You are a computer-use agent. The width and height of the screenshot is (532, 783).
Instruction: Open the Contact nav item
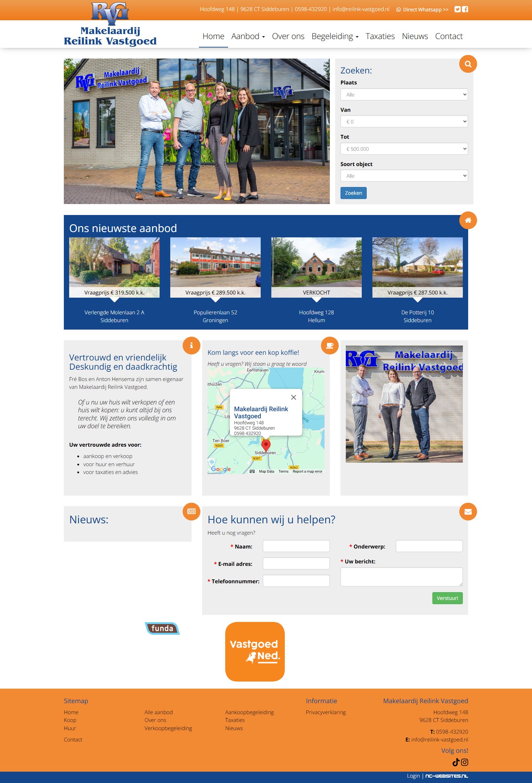[x=449, y=36]
